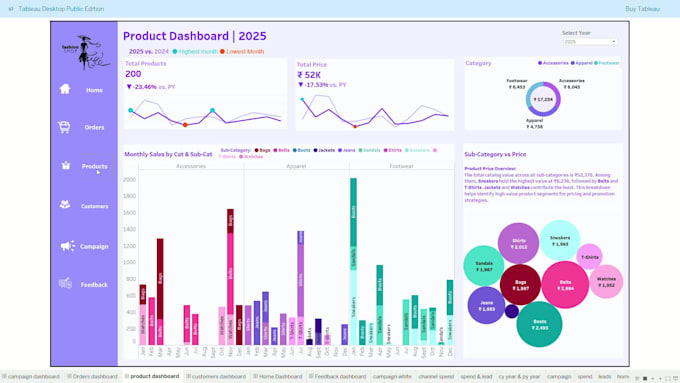Open the Campaign navigation label
This screenshot has height=383, width=680.
pos(94,246)
